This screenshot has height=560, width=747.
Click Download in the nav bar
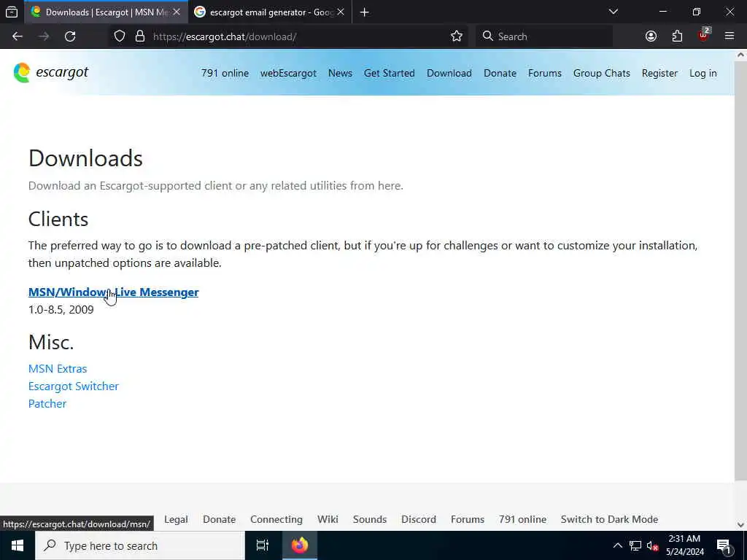tap(449, 74)
